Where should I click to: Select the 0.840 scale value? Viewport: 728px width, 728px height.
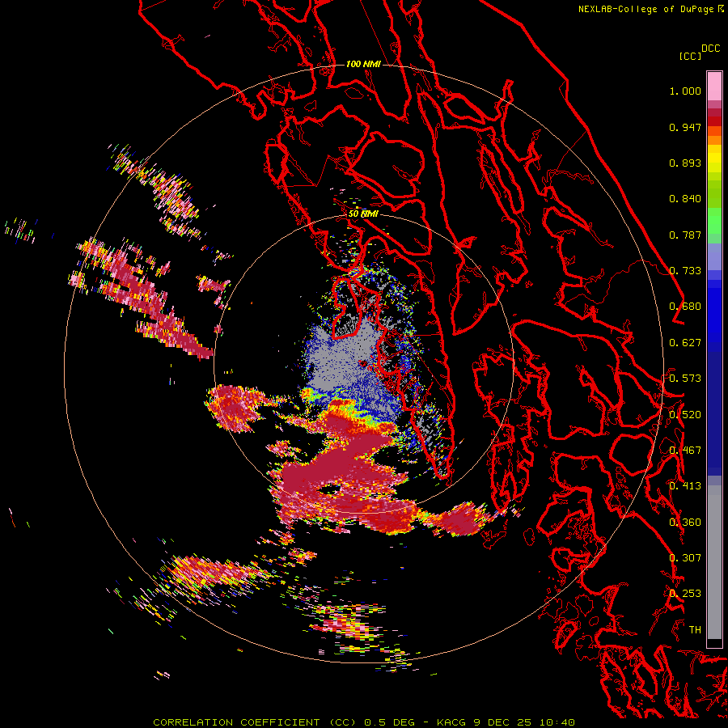click(x=685, y=199)
